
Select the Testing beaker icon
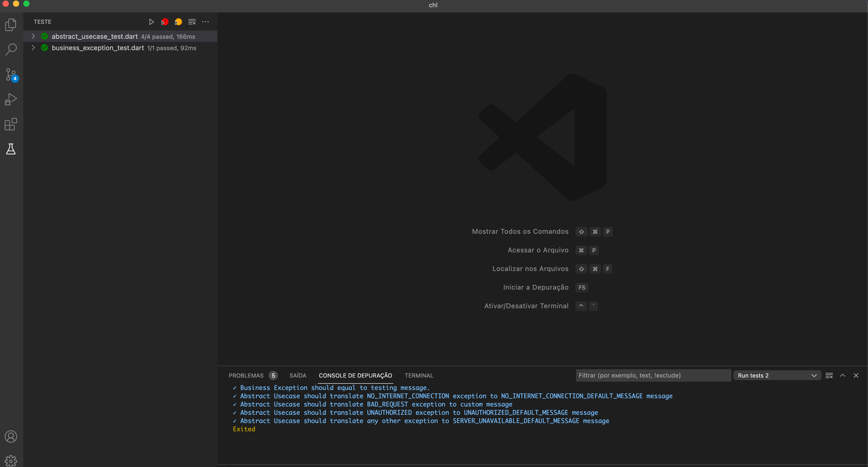(x=10, y=149)
